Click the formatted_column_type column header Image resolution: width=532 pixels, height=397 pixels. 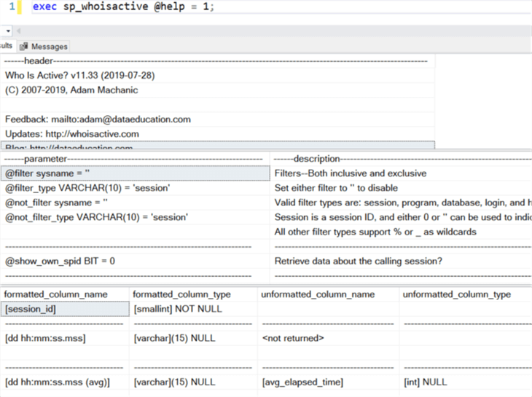[x=193, y=294]
